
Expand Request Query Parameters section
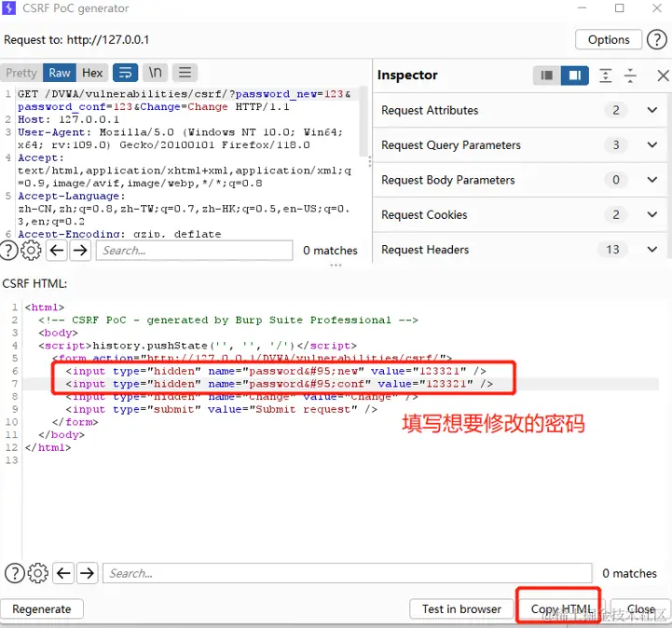pyautogui.click(x=652, y=144)
